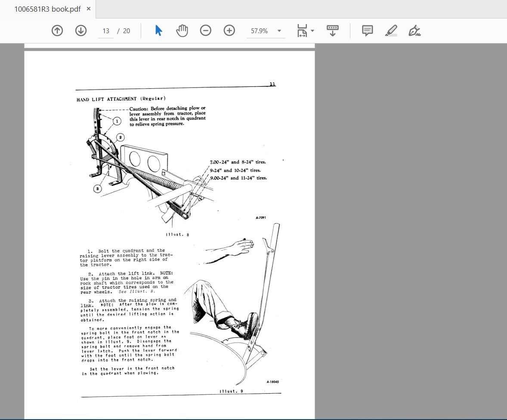Screen dimensions: 507x420
Task: Click the total page count 20
Action: [127, 31]
